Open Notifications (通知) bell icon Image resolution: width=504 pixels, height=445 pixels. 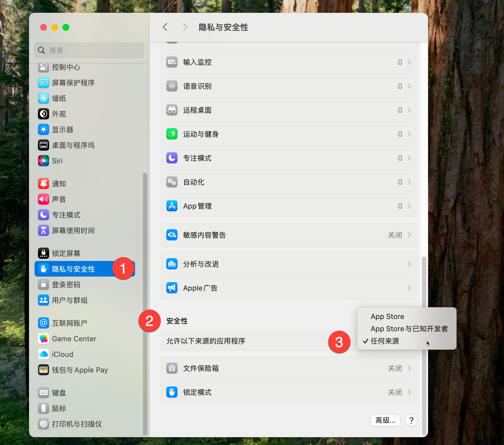[44, 184]
